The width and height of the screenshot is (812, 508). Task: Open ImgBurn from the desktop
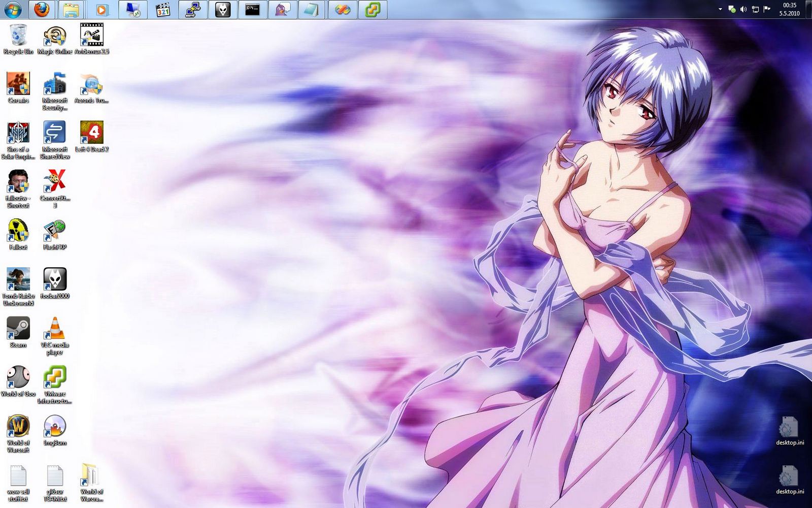[55, 426]
